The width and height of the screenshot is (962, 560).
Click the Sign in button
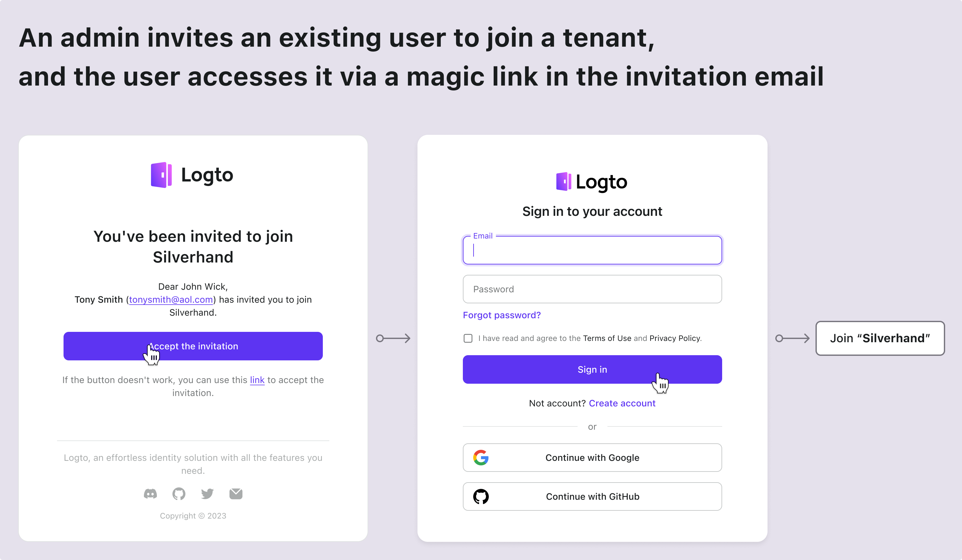[x=592, y=369]
